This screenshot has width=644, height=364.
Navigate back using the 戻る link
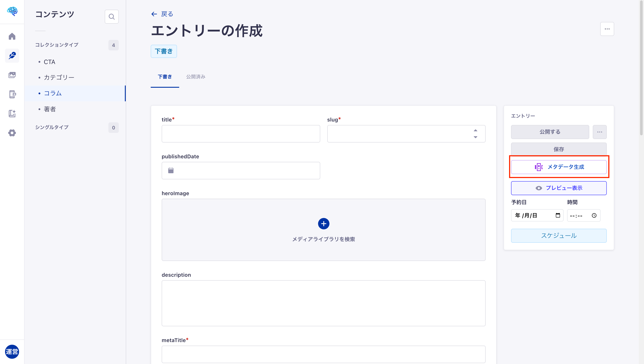coord(162,14)
